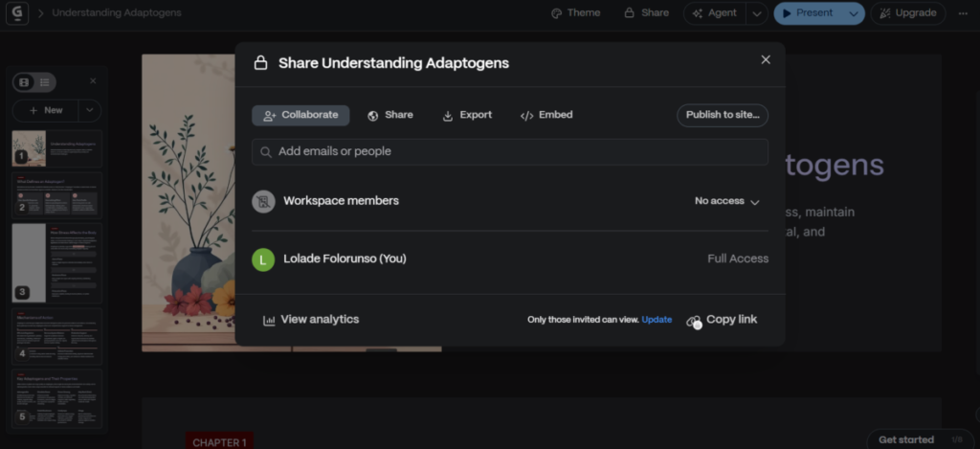Screen dimensions: 980x449
Task: Expand the Present options arrow
Action: point(853,13)
